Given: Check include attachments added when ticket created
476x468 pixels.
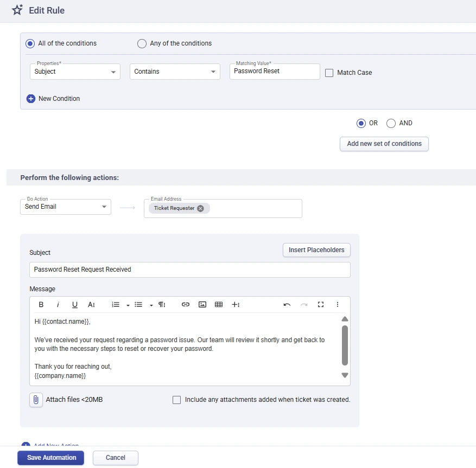Looking at the screenshot, I should click(176, 400).
